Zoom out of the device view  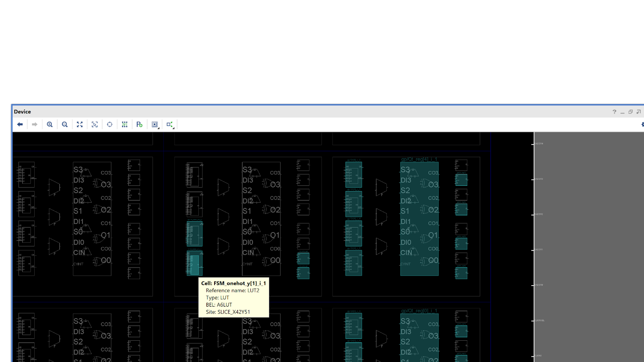pyautogui.click(x=64, y=124)
